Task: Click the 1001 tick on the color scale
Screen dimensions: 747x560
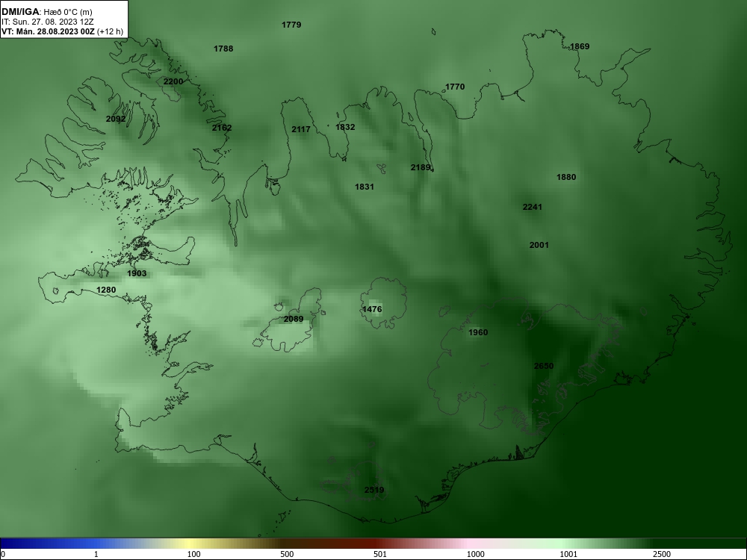Action: click(x=568, y=554)
